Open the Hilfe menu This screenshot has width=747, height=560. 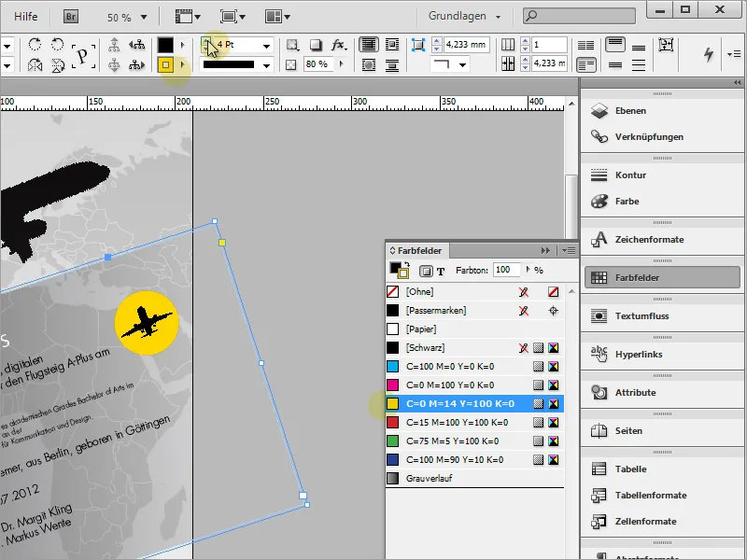26,16
